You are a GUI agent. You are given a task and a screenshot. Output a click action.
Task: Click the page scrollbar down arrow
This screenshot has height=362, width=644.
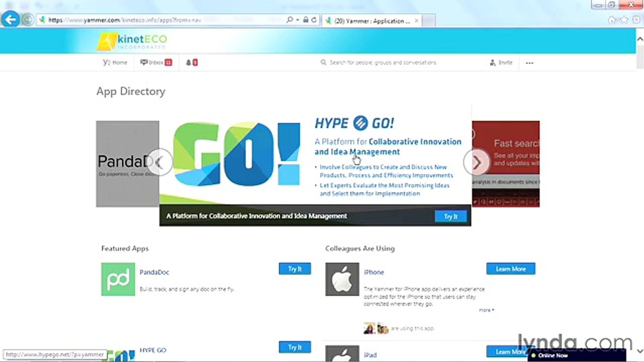click(x=639, y=350)
